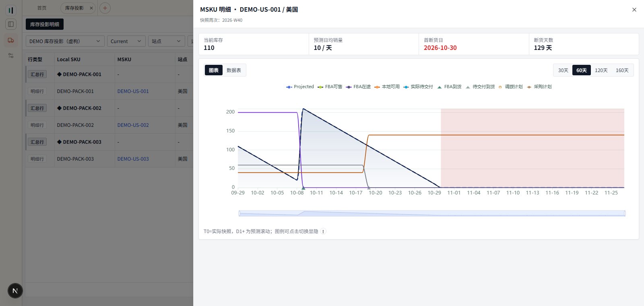This screenshot has height=306, width=644.
Task: Click the ◆ DEMO-PACK-002 summary row
Action: [x=109, y=108]
